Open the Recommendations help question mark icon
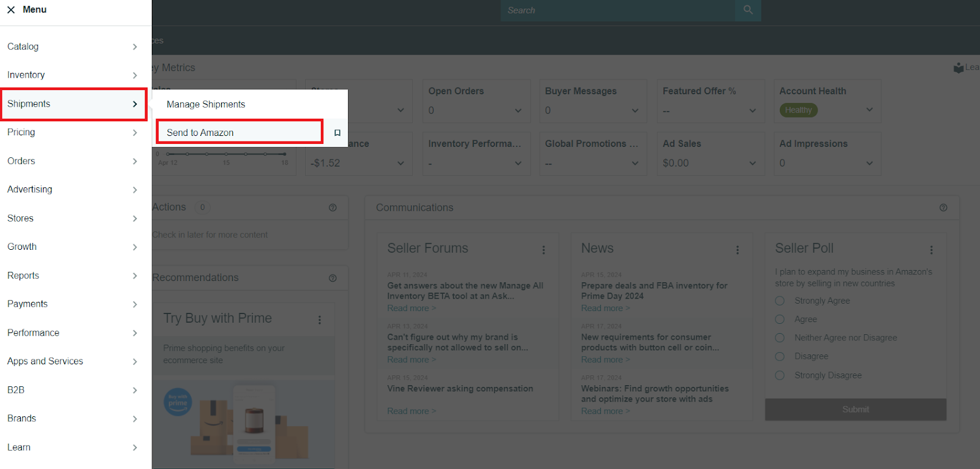Screen dimensions: 980x469 (333, 278)
